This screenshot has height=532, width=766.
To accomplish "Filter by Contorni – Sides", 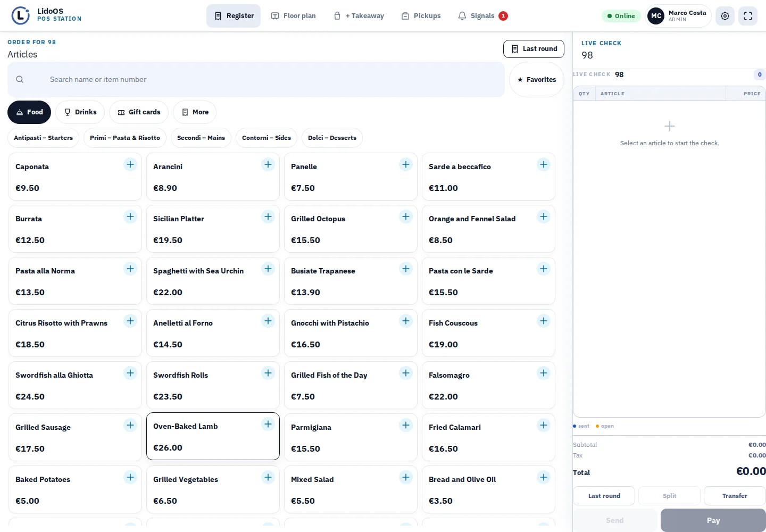I will click(267, 138).
